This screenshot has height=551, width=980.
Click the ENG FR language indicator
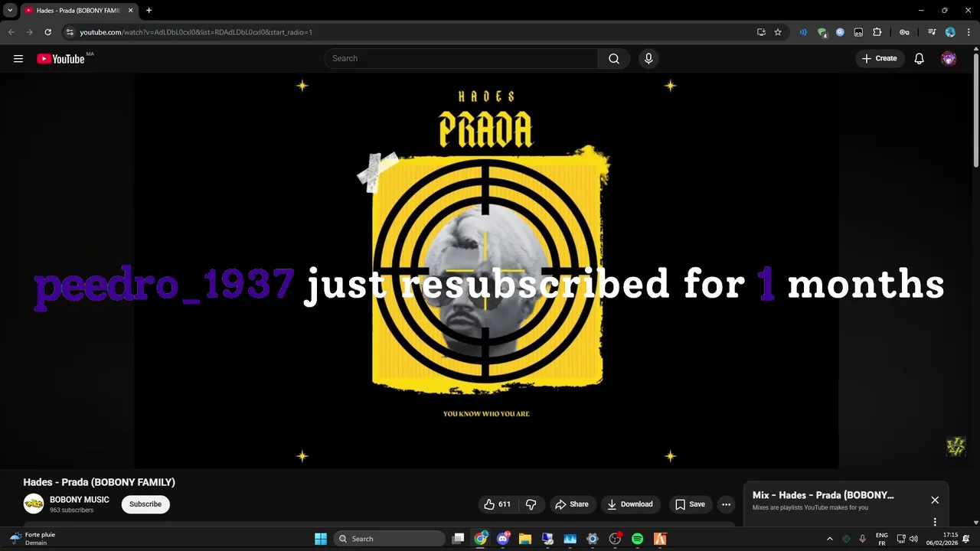pyautogui.click(x=881, y=539)
